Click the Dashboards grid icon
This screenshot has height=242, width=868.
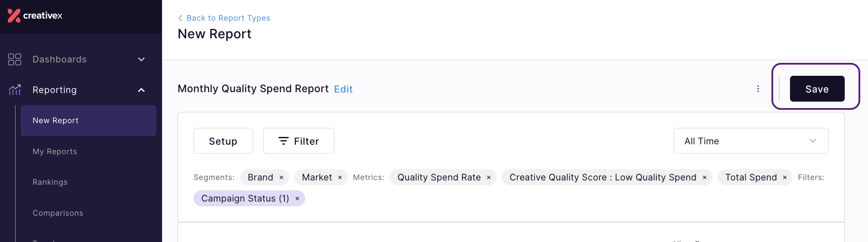pos(15,59)
